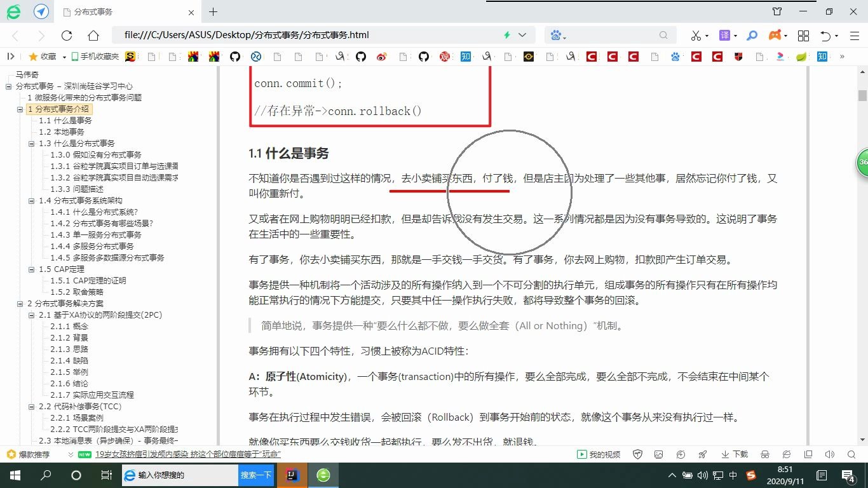Click the rocket accelerator icon in status bar

click(x=702, y=454)
